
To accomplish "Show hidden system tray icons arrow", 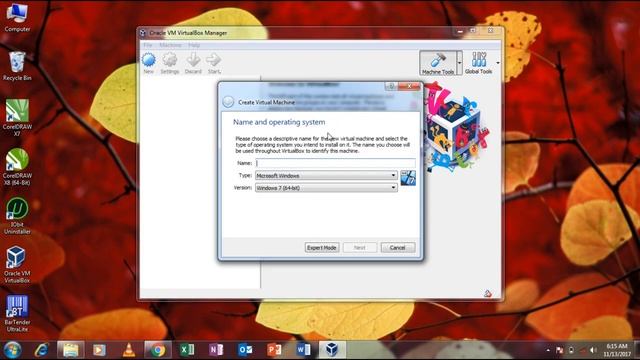I will [548, 350].
